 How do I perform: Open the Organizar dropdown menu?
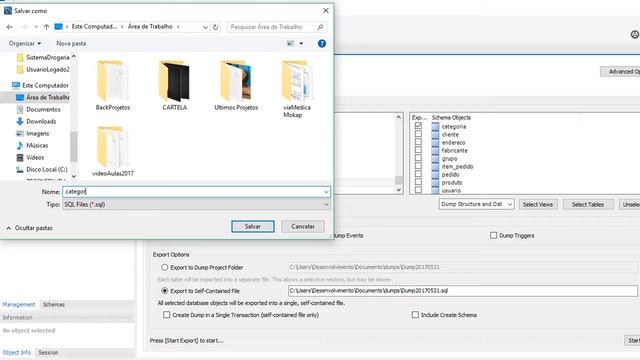point(25,43)
